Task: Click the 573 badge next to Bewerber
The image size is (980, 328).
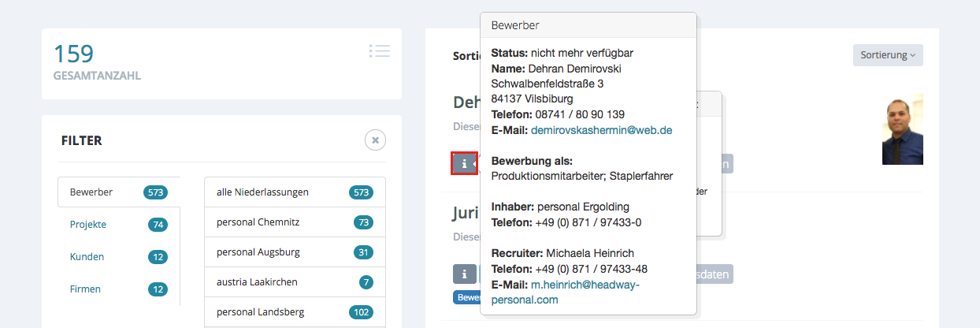Action: (155, 192)
